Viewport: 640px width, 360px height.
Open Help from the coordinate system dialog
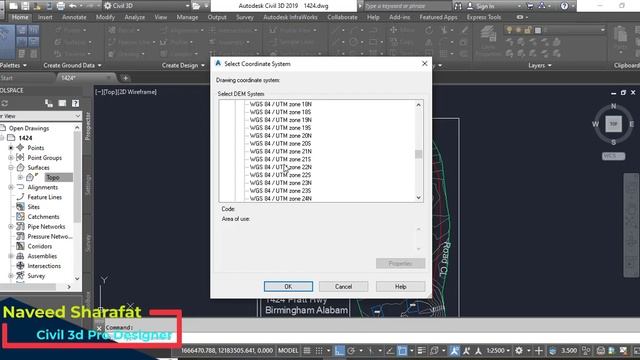[400, 287]
